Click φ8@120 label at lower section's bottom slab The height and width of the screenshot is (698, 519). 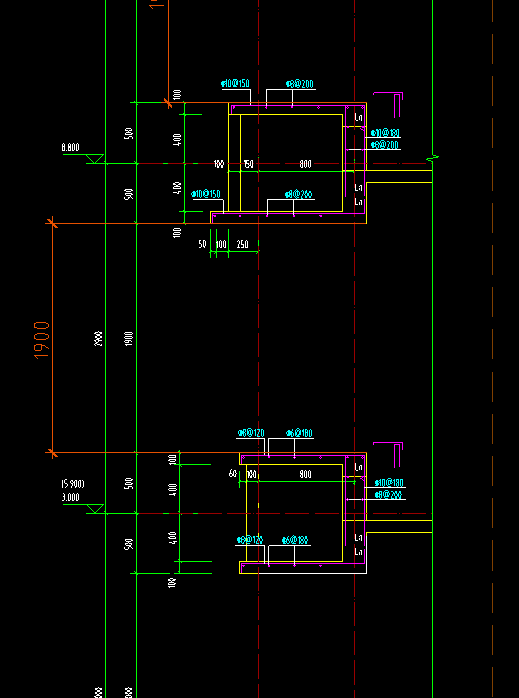click(250, 540)
